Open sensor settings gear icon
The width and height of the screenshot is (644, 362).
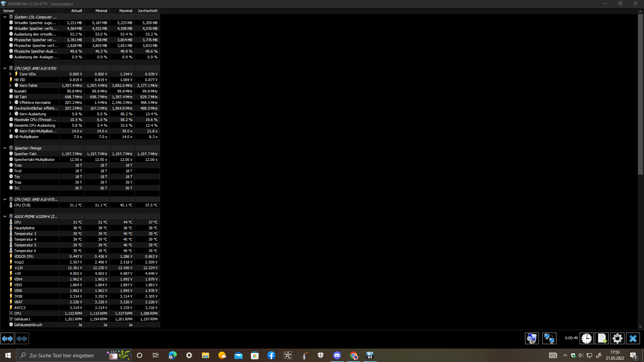click(x=617, y=339)
